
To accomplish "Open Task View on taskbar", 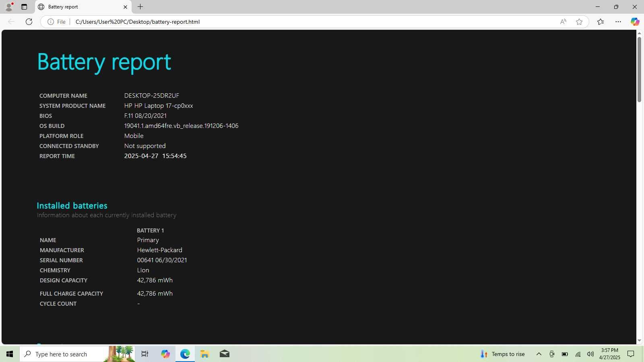I will [x=145, y=354].
